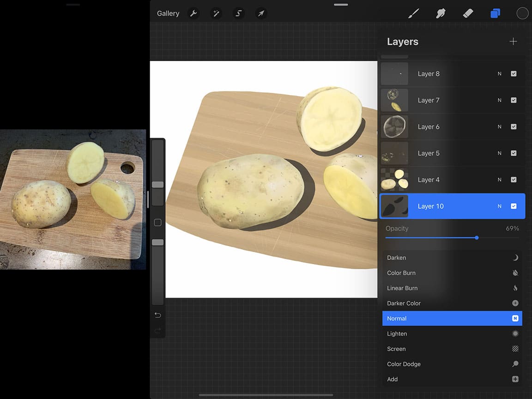
Task: Hide Layer 5 with its checkbox
Action: click(x=514, y=153)
